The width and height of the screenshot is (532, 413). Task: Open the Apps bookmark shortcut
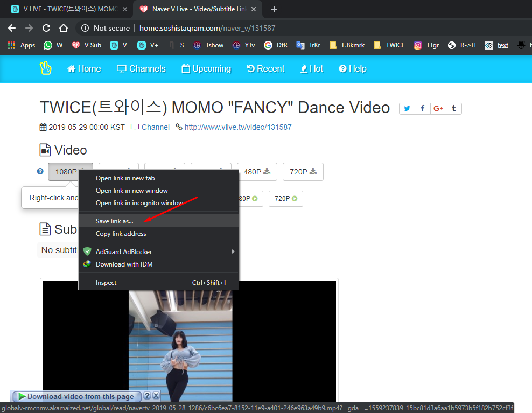coord(22,45)
